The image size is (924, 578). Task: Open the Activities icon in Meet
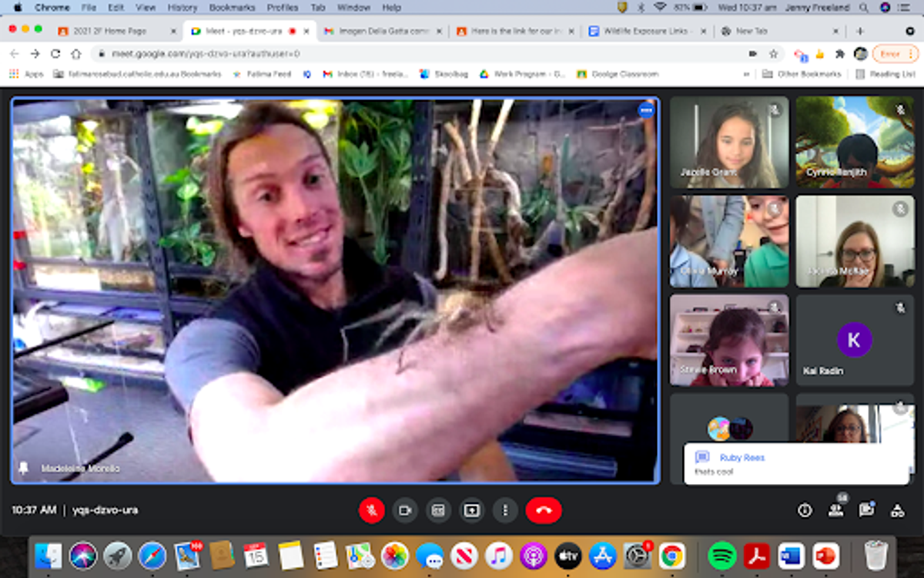click(897, 510)
